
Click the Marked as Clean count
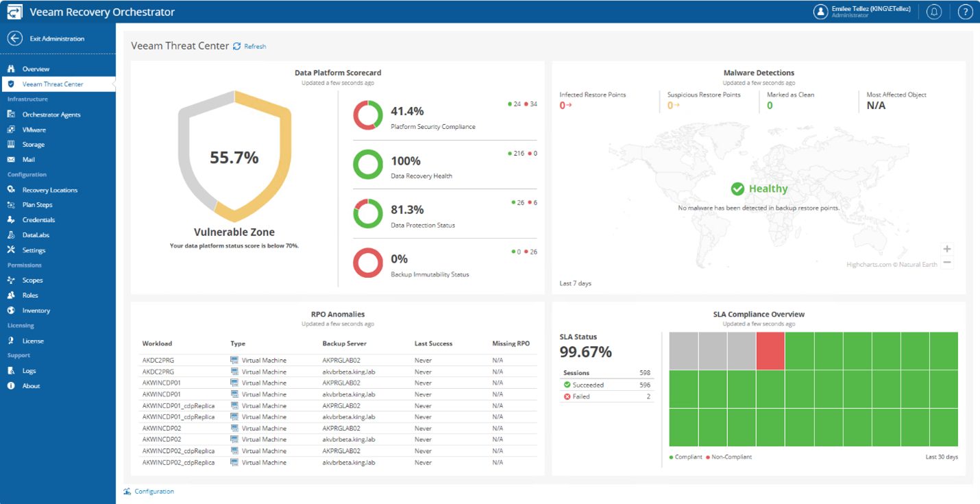(x=770, y=106)
